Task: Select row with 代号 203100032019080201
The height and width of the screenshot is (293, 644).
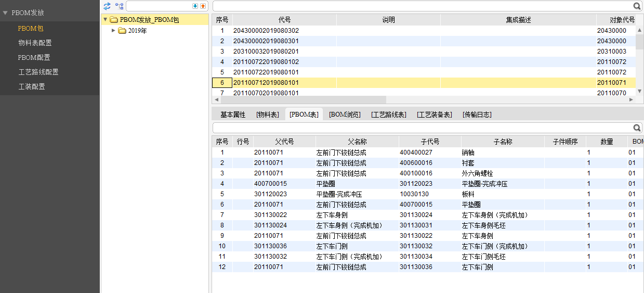Action: (266, 52)
